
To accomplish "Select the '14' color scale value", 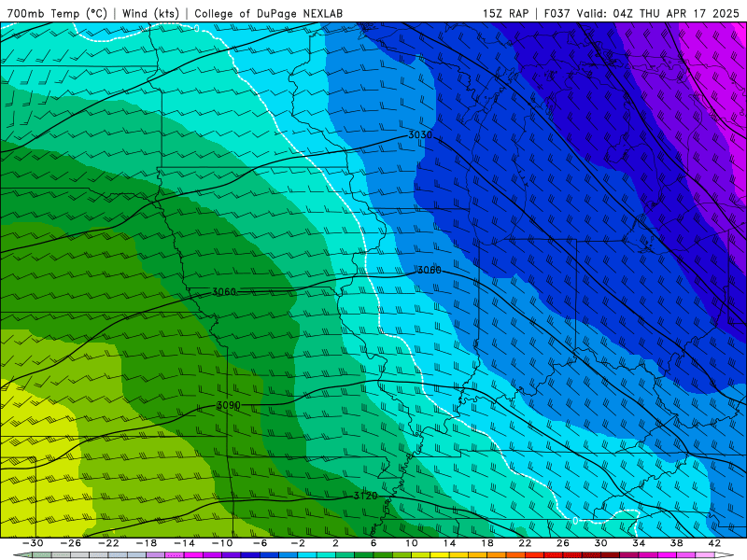I will point(449,543).
